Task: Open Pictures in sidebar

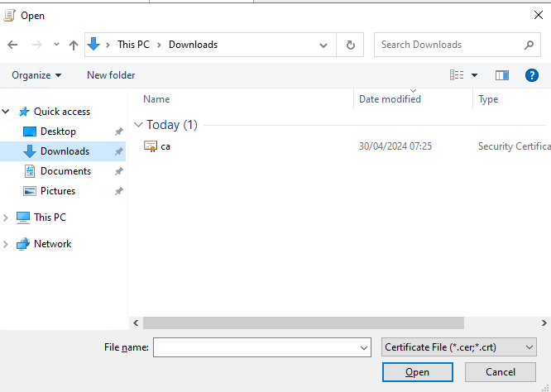Action: pyautogui.click(x=58, y=191)
